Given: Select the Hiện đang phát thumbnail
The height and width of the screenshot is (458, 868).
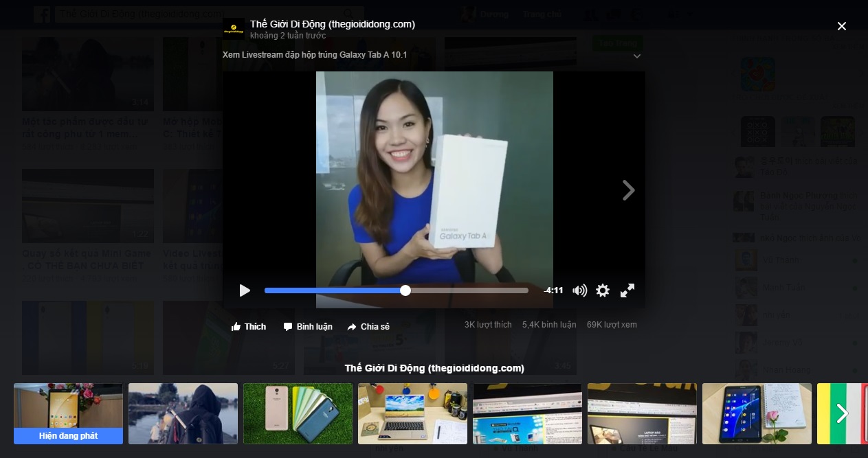Looking at the screenshot, I should point(68,413).
